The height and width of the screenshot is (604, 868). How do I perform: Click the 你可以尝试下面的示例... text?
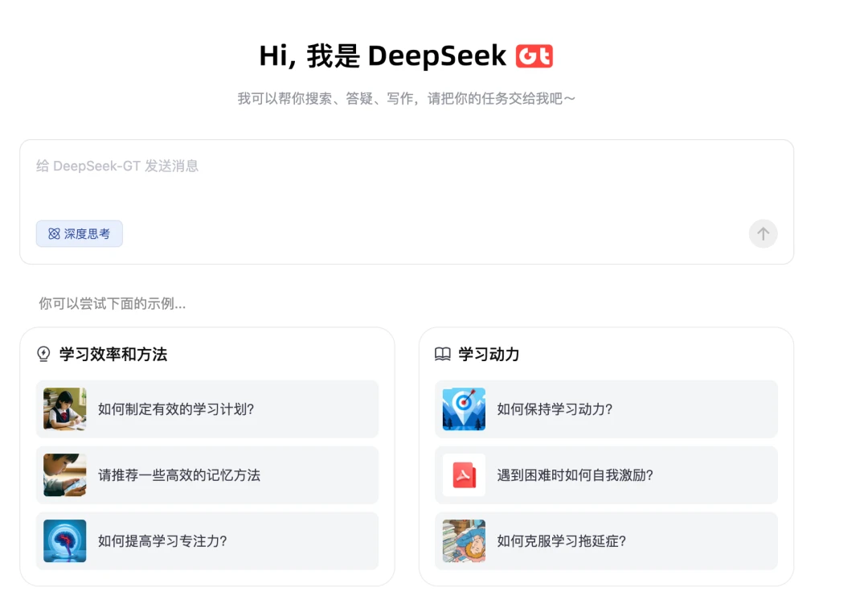coord(113,304)
